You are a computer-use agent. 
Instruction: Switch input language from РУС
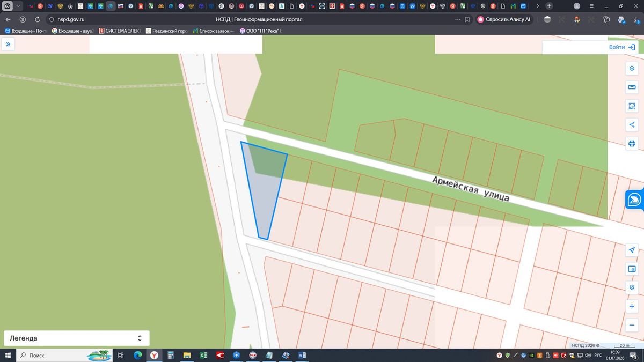pyautogui.click(x=598, y=356)
